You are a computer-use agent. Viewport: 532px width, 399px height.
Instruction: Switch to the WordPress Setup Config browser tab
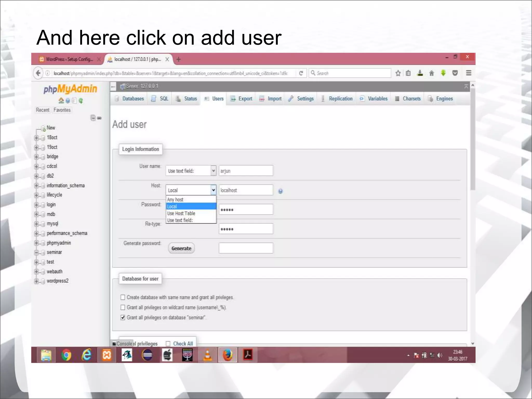point(69,59)
